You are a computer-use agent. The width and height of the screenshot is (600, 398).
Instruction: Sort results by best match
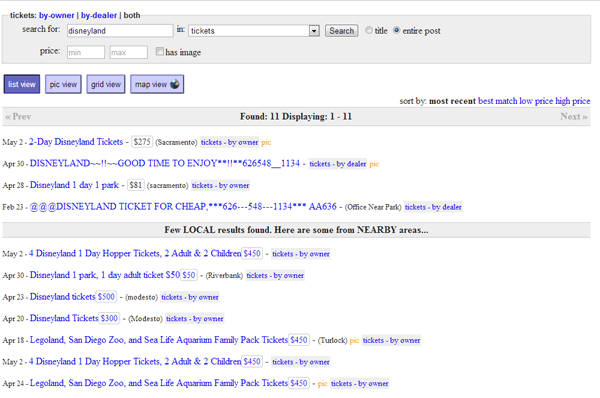pyautogui.click(x=497, y=101)
